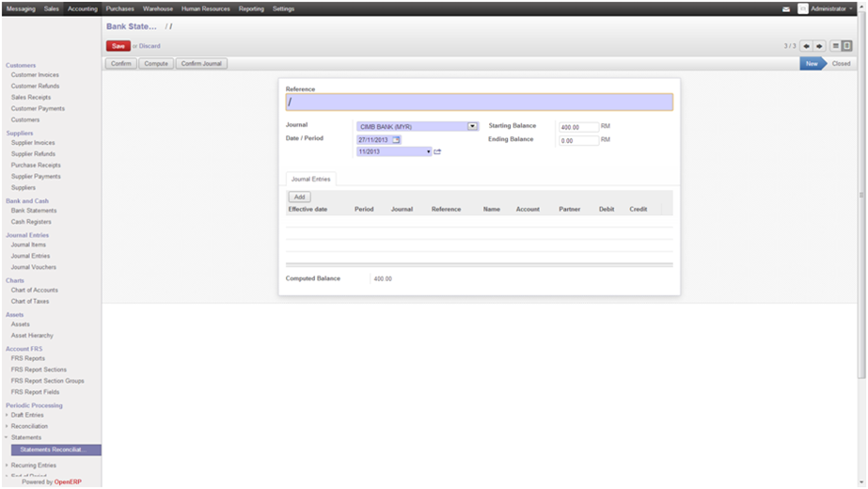868x489 pixels.
Task: Open Journal Items in sidebar
Action: (x=28, y=244)
